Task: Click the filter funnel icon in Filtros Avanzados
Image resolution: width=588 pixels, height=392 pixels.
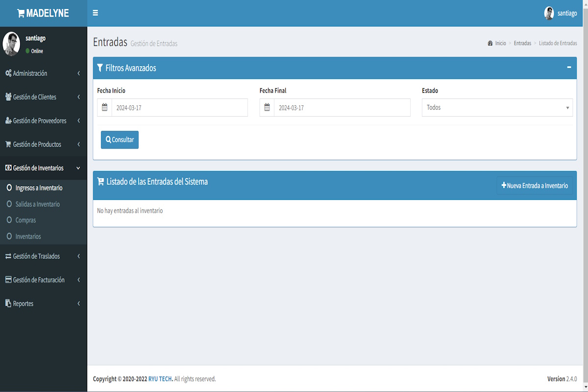Action: click(100, 68)
